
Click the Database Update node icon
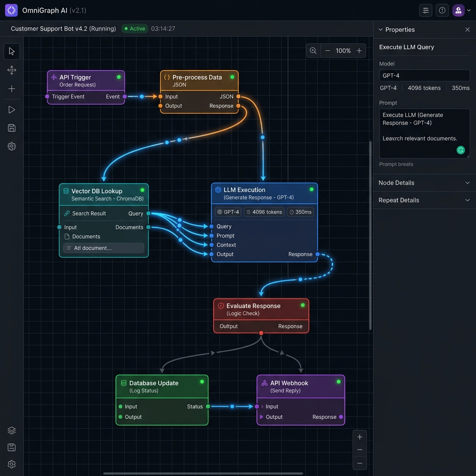coord(124,383)
